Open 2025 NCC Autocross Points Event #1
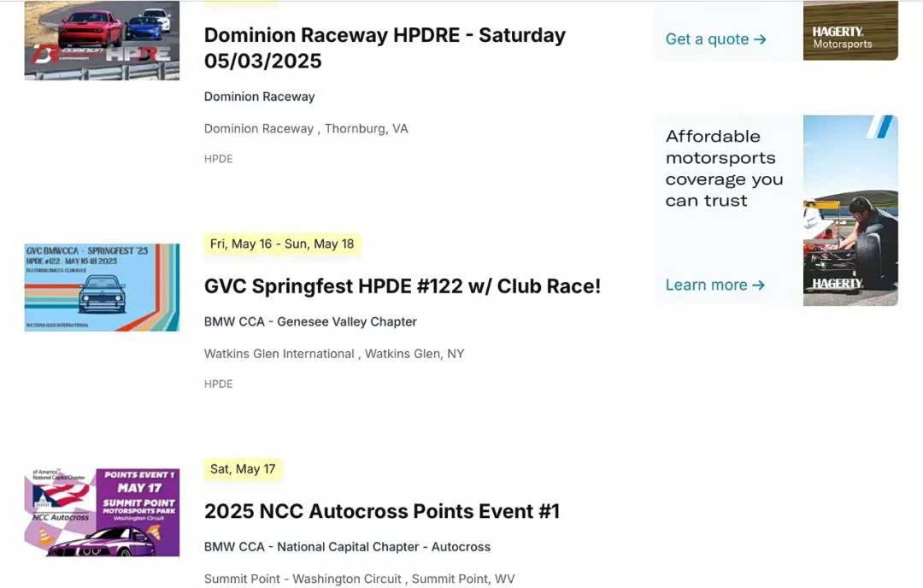The image size is (923, 588). (381, 511)
